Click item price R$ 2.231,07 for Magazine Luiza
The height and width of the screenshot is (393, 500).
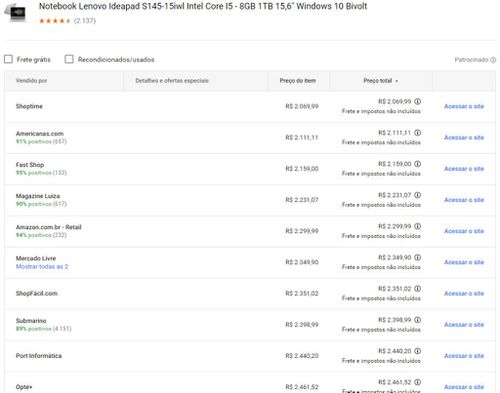click(x=302, y=200)
